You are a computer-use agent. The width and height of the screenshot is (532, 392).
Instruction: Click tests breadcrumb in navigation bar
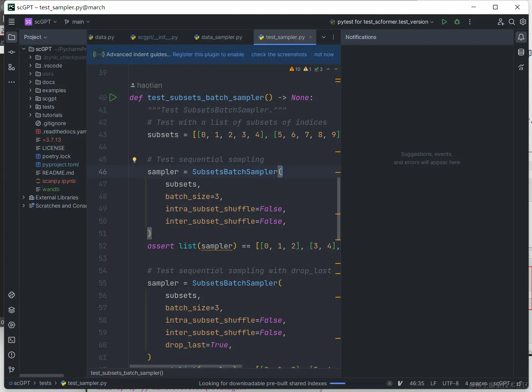click(45, 383)
